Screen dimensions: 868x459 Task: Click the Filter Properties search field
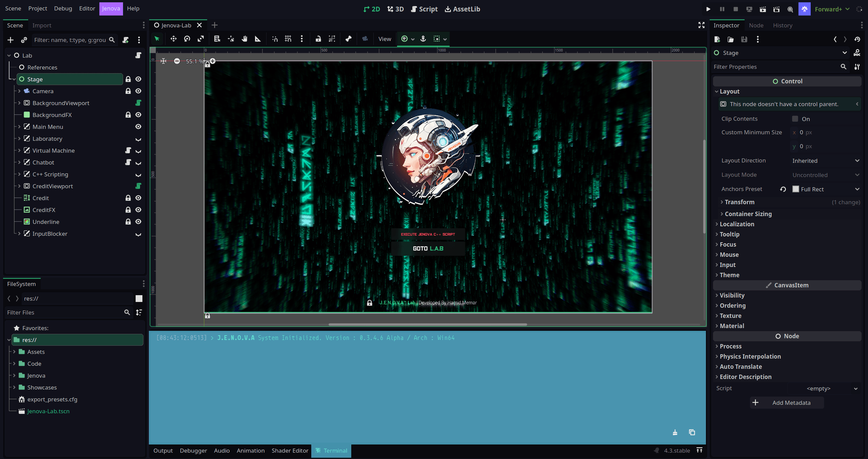tap(776, 67)
